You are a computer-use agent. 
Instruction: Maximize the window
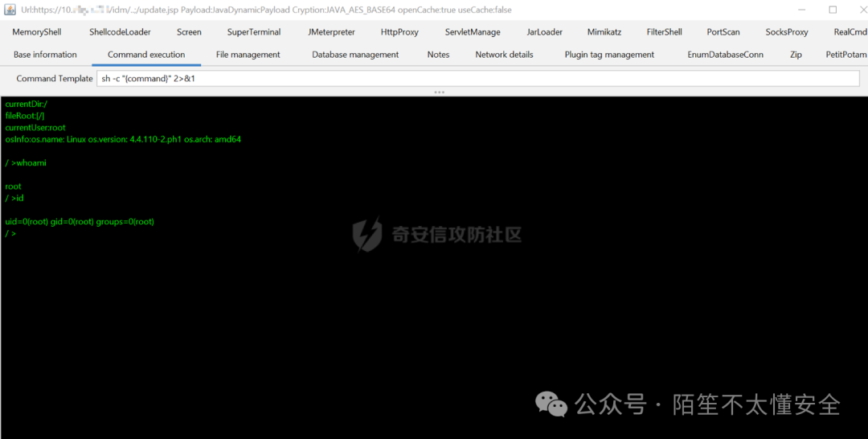(833, 10)
